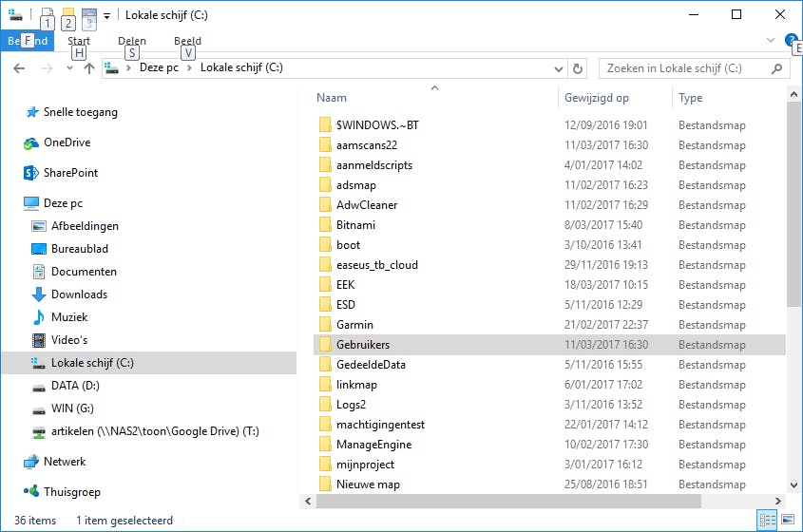Click the Forward navigation arrow
The height and width of the screenshot is (532, 803).
pos(47,68)
